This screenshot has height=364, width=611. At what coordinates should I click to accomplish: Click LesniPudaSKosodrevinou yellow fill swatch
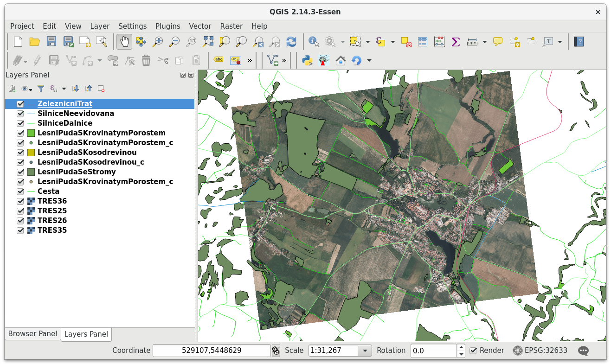(31, 153)
